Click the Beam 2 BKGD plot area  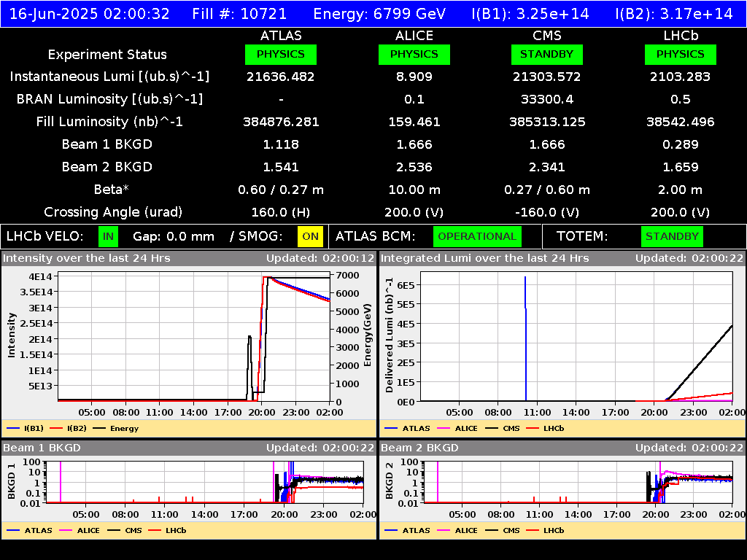click(578, 481)
